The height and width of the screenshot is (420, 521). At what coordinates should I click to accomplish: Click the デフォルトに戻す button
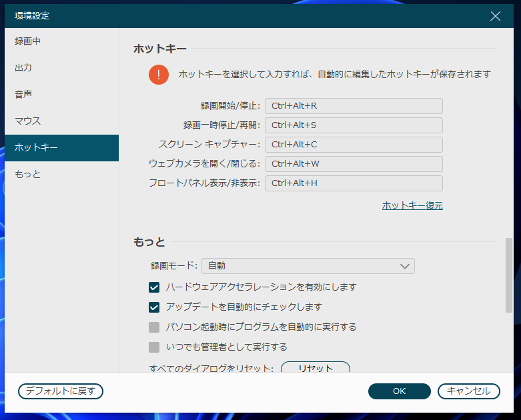coord(61,391)
